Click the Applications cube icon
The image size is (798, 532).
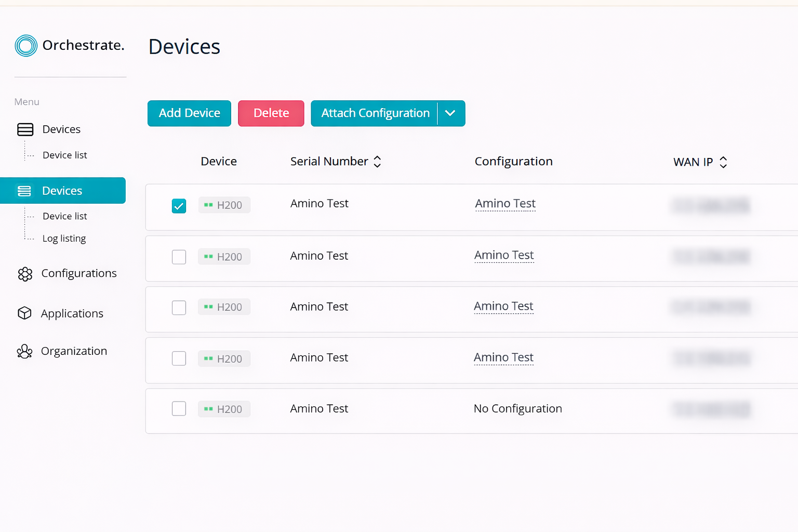point(24,313)
